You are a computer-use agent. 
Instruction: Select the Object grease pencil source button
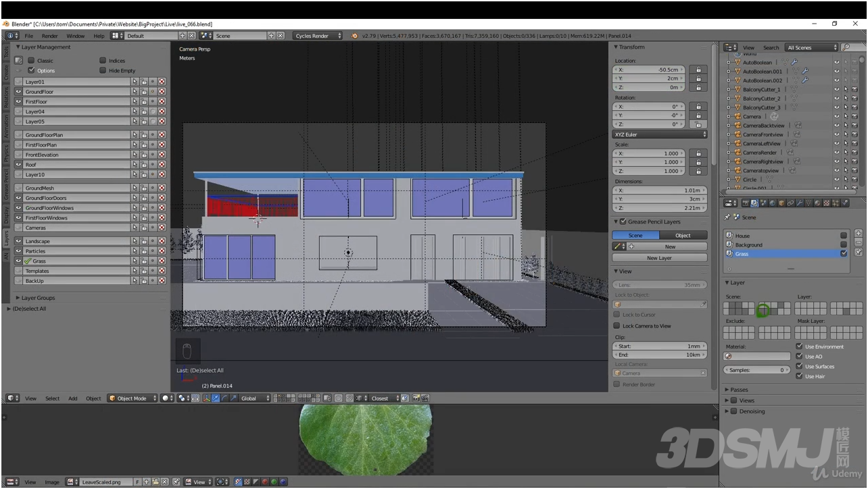click(683, 235)
